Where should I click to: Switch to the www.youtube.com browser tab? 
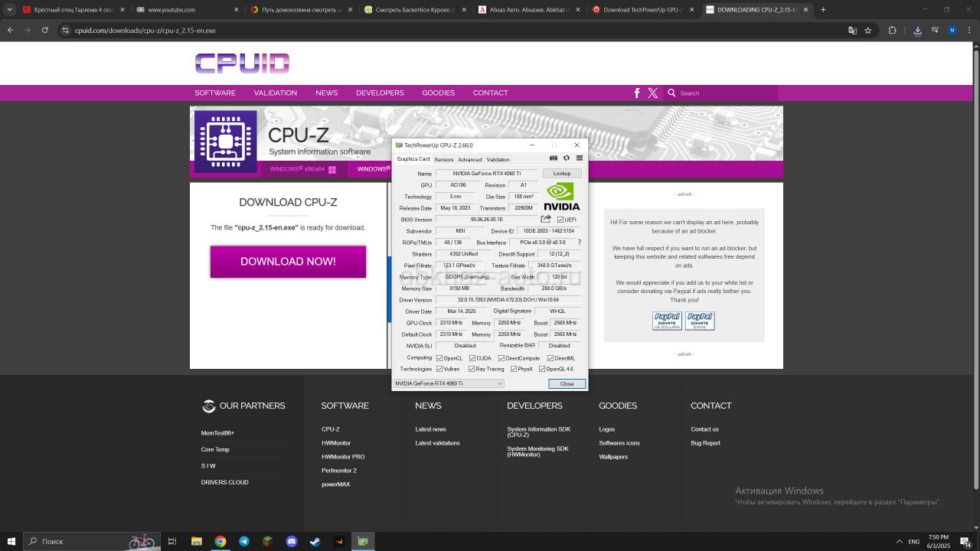pos(188,10)
